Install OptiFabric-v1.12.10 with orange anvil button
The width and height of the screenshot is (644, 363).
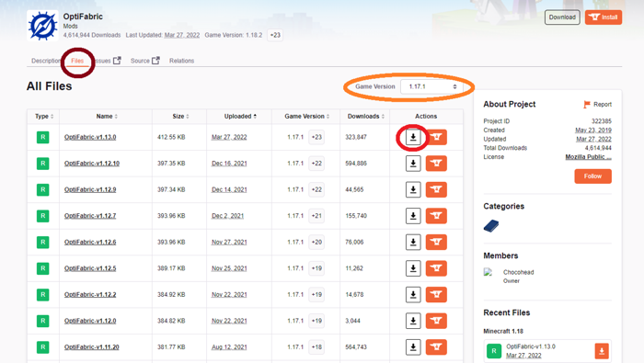coord(436,164)
